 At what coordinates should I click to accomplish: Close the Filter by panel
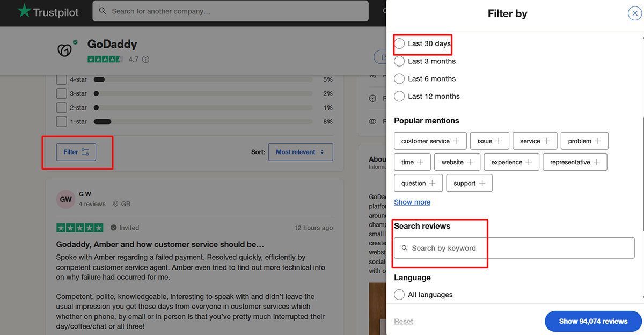634,13
